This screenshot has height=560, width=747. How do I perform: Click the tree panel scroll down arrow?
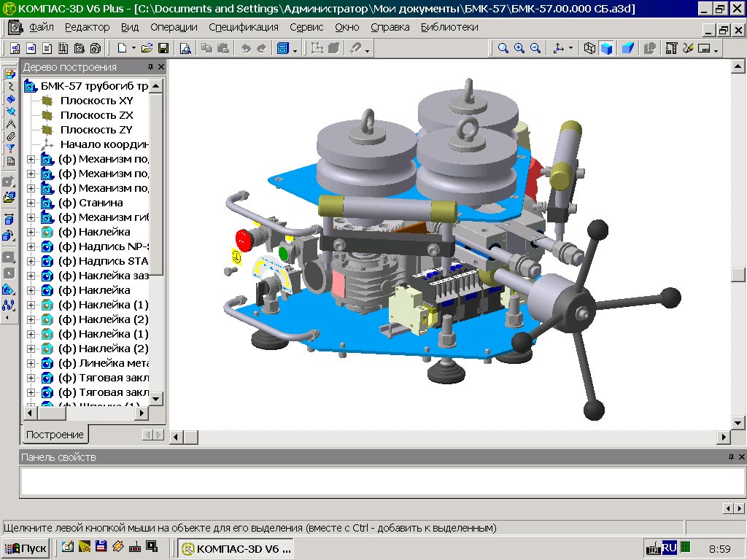(x=156, y=399)
